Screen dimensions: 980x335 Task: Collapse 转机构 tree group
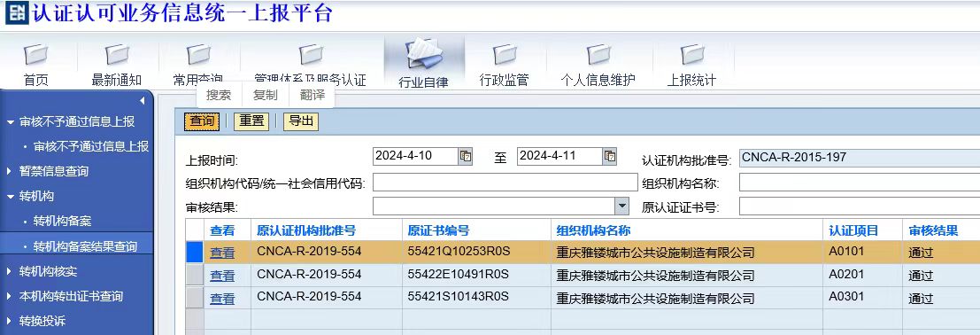pos(10,197)
